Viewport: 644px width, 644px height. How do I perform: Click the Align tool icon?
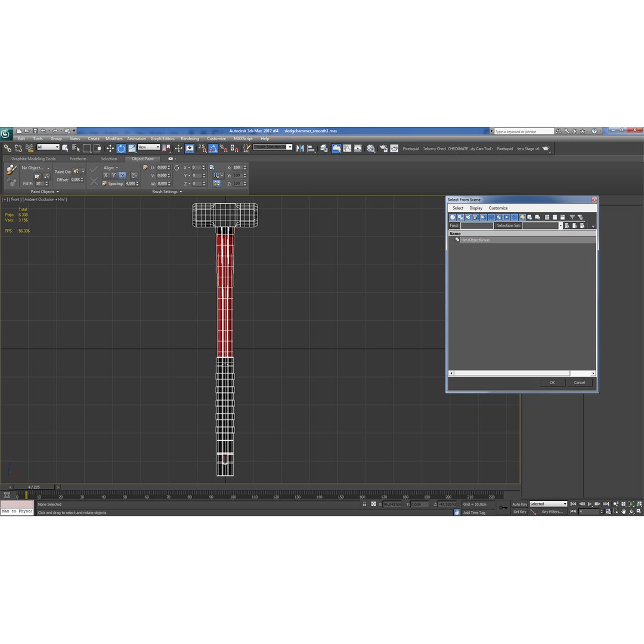[x=311, y=148]
